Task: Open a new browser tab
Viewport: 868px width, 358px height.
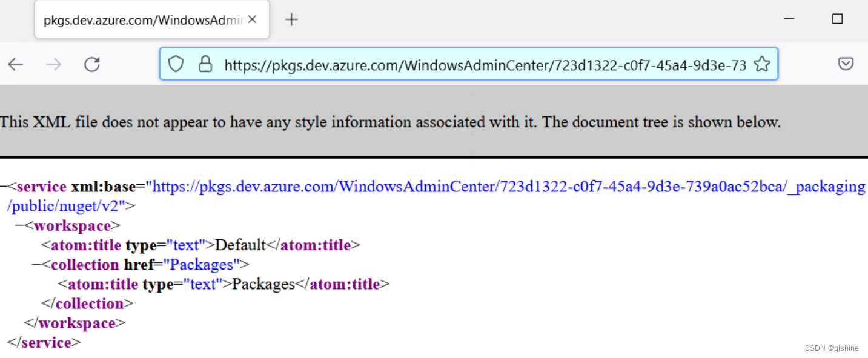Action: [291, 19]
